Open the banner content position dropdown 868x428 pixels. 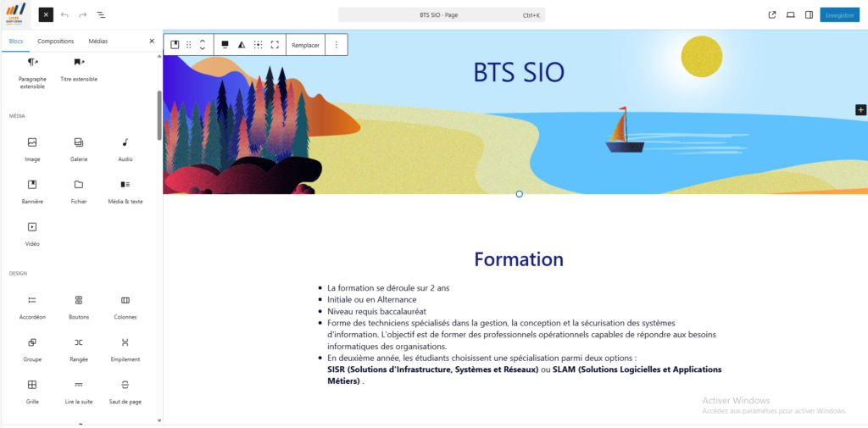258,45
